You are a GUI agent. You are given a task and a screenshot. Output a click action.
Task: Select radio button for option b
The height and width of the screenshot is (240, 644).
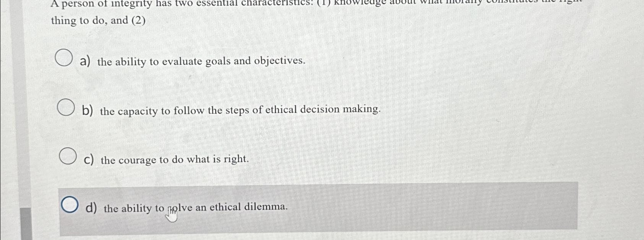pyautogui.click(x=66, y=109)
